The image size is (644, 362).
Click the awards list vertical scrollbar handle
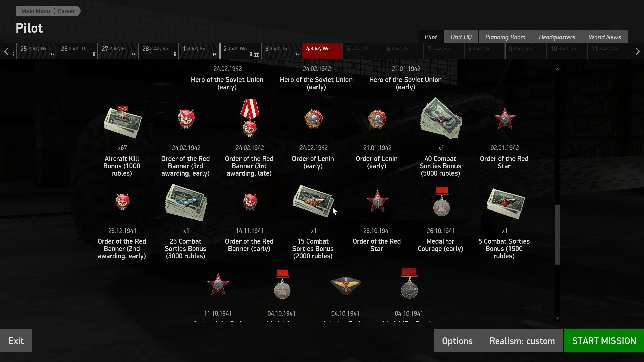[557, 235]
